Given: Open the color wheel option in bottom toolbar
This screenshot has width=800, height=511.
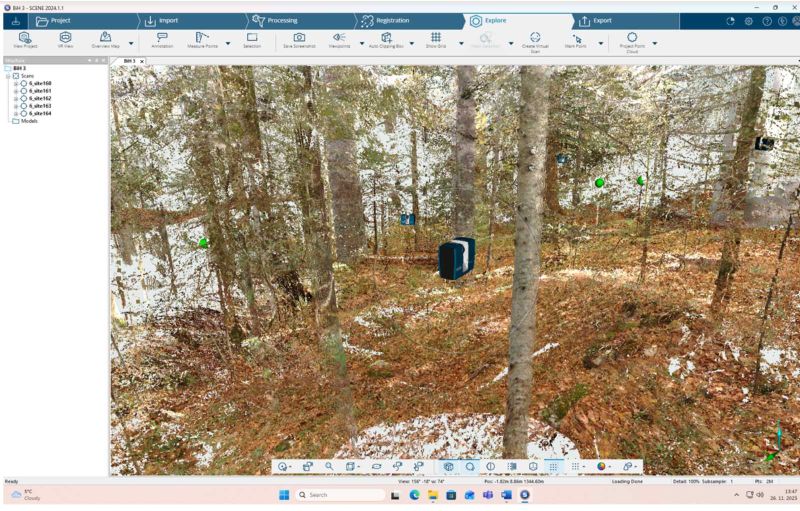Looking at the screenshot, I should 602,466.
